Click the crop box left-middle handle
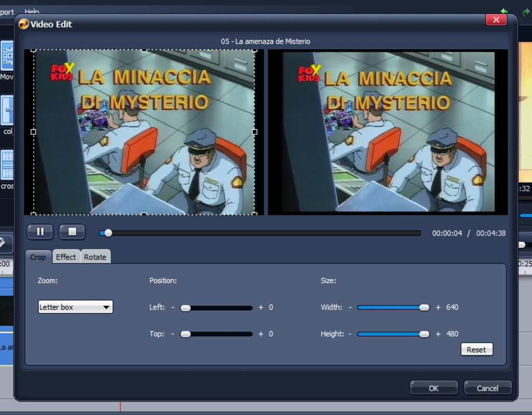 click(x=33, y=132)
